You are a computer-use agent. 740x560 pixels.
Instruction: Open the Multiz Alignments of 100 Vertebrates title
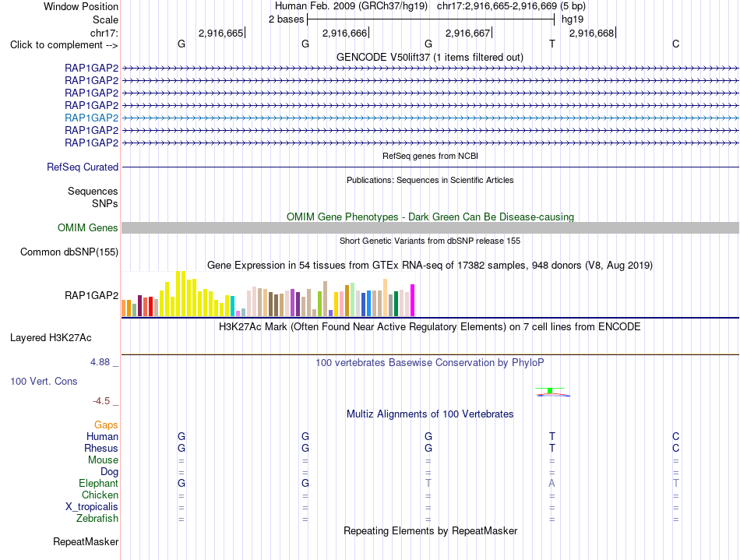tap(430, 414)
